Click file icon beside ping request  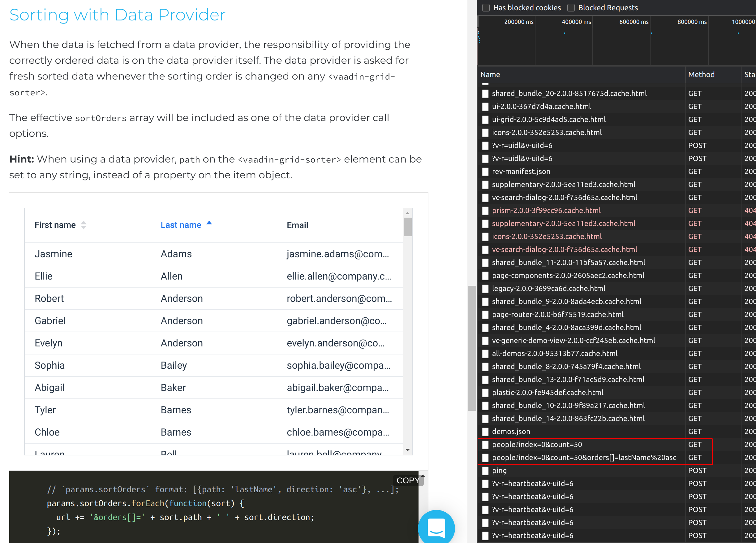[485, 471]
